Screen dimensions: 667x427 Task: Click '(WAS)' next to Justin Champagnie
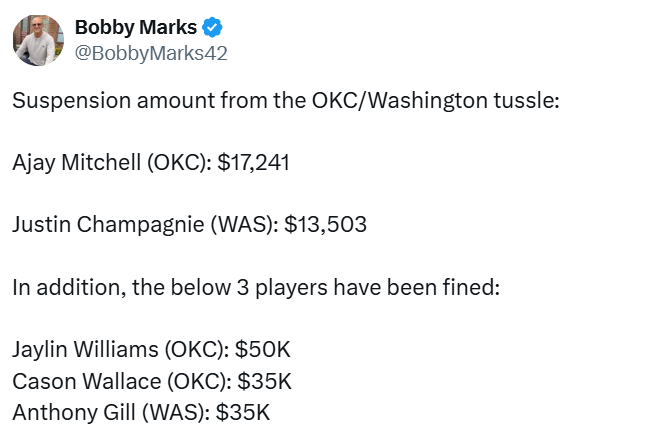click(241, 225)
